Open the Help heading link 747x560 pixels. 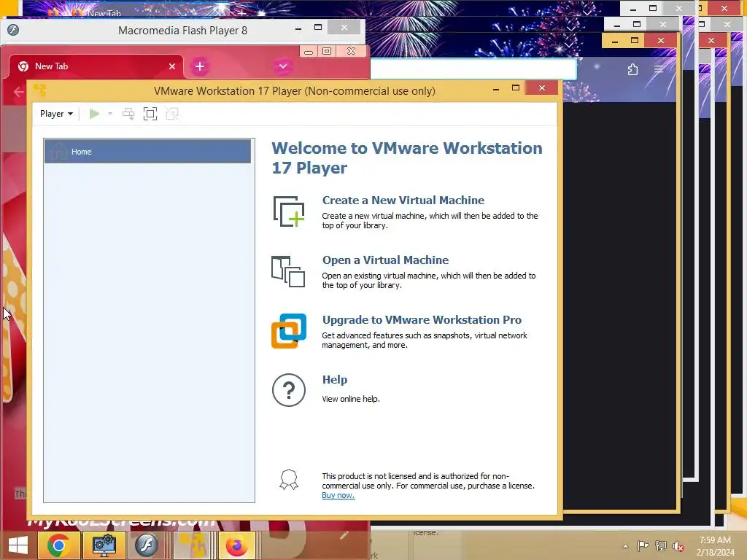point(334,379)
